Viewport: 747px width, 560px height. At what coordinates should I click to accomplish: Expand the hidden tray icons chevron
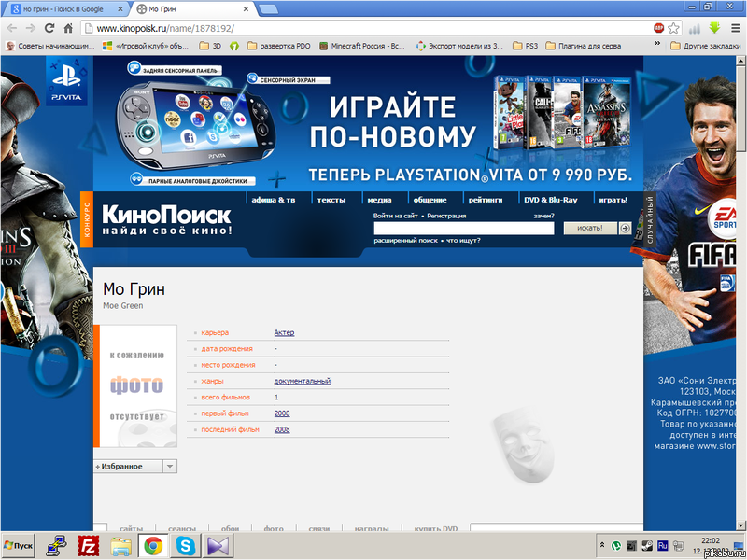pyautogui.click(x=602, y=545)
